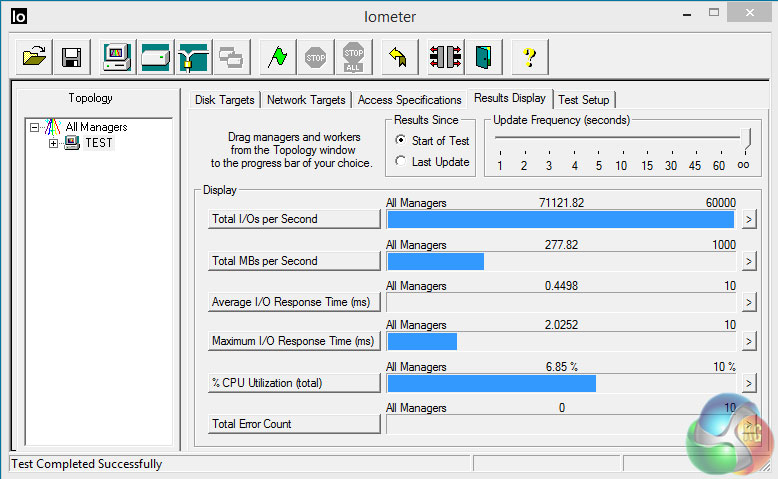The width and height of the screenshot is (778, 479).
Task: Click the STOP ALL tests icon
Action: click(x=353, y=57)
